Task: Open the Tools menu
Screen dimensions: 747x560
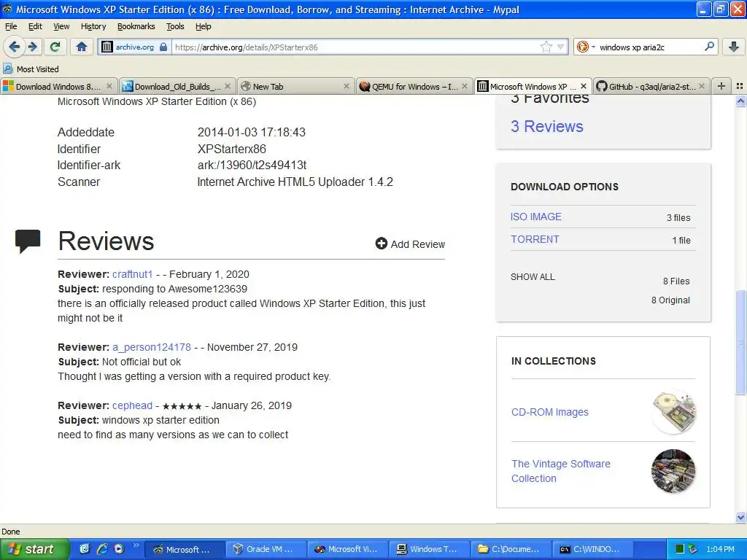Action: [x=175, y=27]
